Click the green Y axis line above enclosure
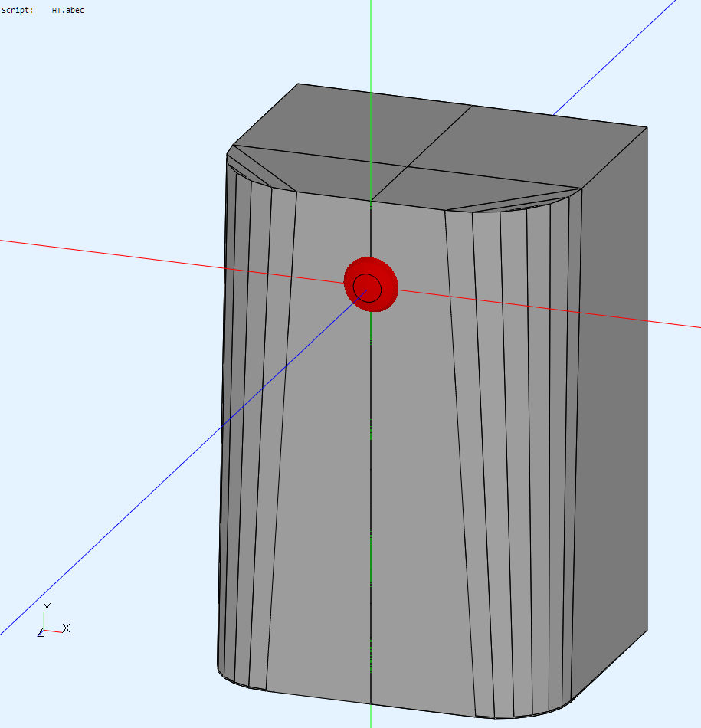The width and height of the screenshot is (701, 728). (x=371, y=38)
